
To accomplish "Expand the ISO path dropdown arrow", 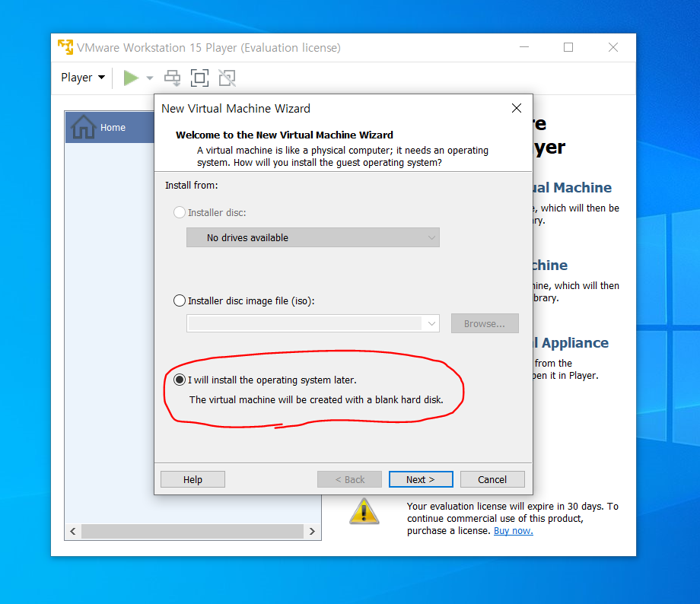I will point(431,323).
